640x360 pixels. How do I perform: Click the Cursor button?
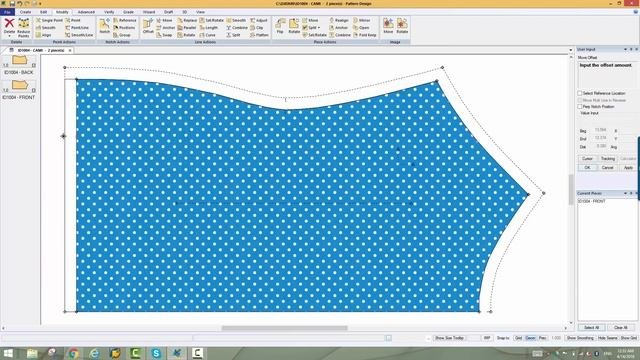pyautogui.click(x=587, y=159)
